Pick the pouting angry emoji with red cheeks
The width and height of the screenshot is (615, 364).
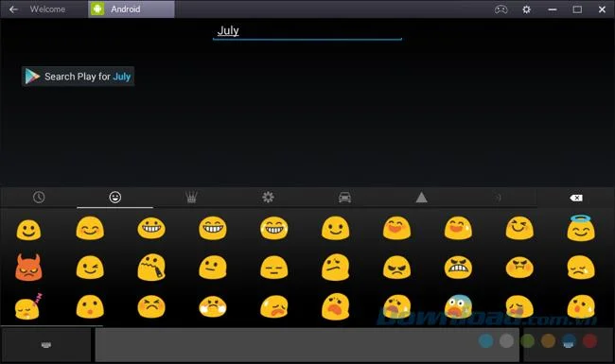click(x=519, y=268)
